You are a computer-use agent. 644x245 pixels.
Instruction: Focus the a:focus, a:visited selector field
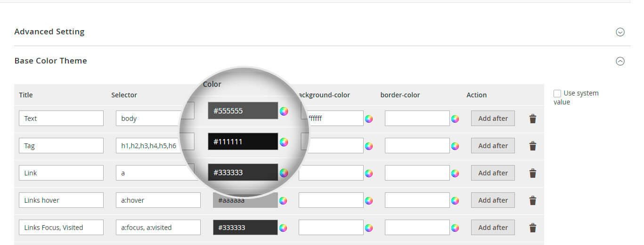pos(158,228)
